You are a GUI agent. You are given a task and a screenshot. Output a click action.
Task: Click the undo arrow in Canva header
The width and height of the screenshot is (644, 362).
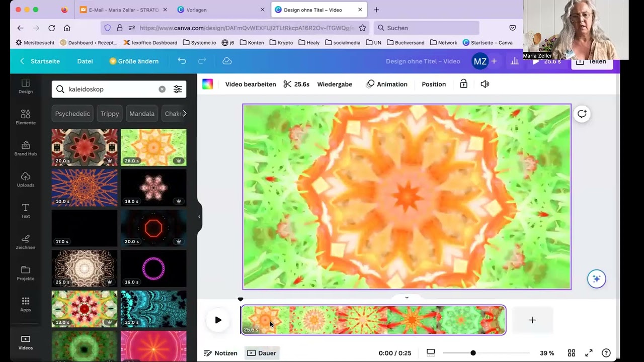pos(182,61)
